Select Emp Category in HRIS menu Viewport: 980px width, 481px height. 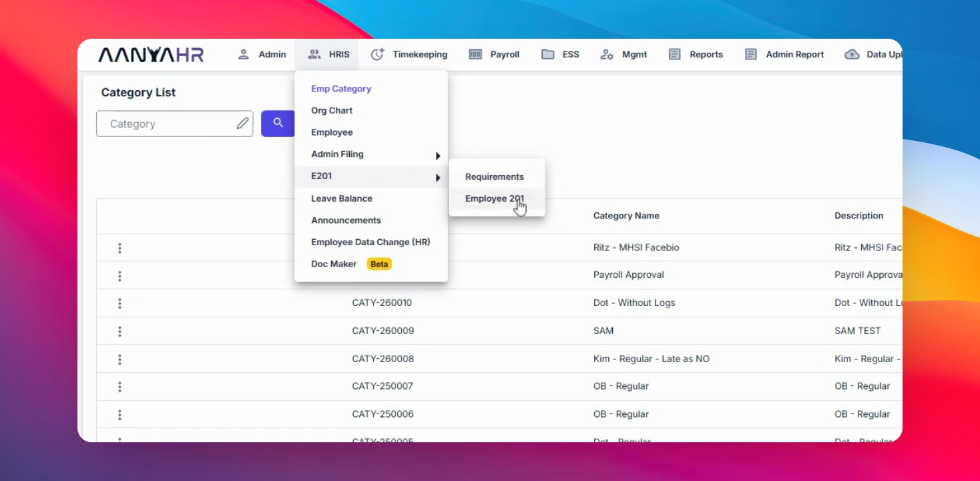pyautogui.click(x=371, y=89)
